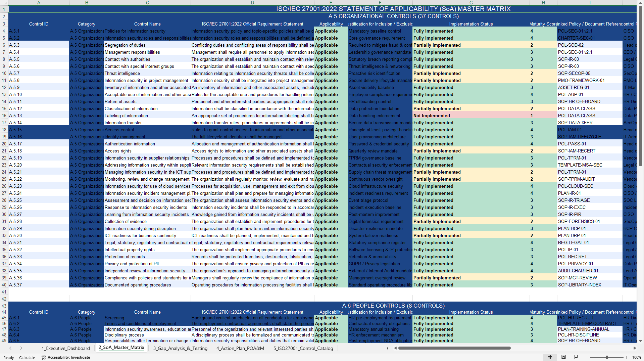The width and height of the screenshot is (644, 361).
Task: Zoom out using minus icon
Action: coord(587,357)
